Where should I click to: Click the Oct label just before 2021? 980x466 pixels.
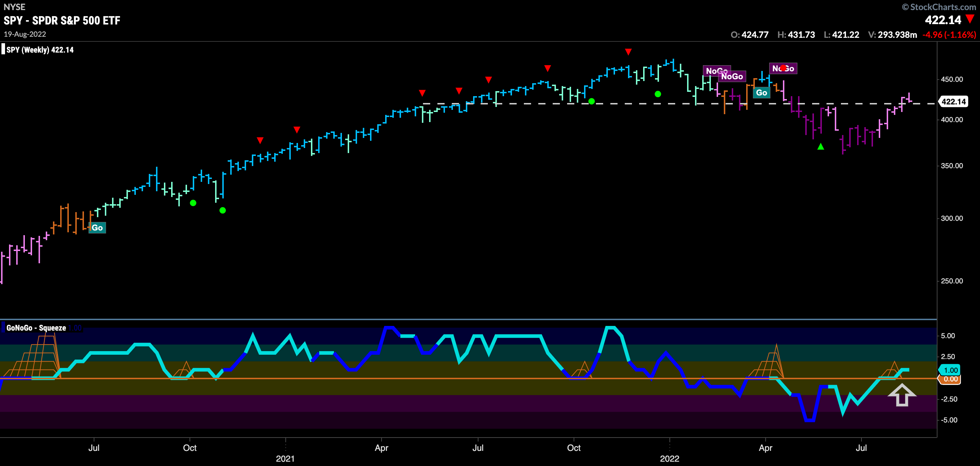click(190, 448)
